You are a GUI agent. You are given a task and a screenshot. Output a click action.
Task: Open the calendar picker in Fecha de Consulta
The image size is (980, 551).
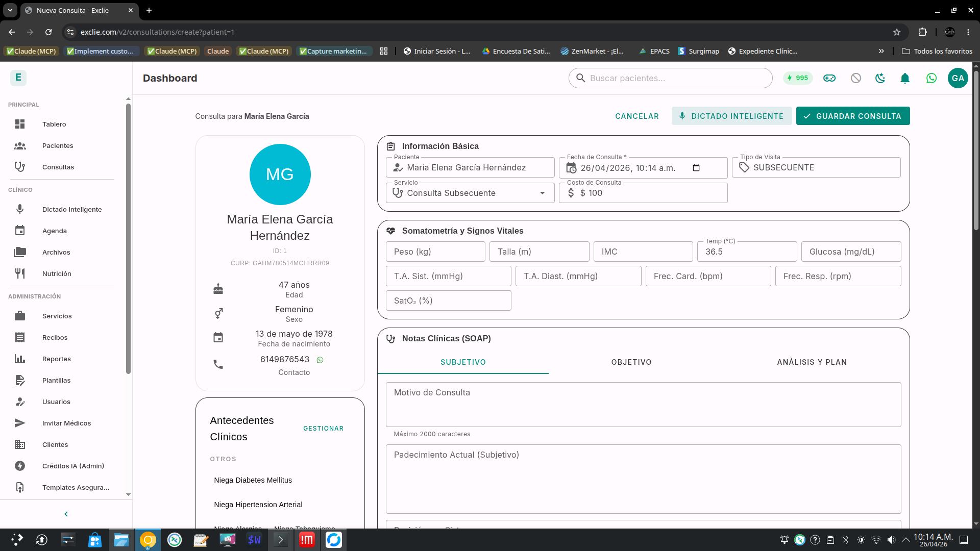[696, 168]
